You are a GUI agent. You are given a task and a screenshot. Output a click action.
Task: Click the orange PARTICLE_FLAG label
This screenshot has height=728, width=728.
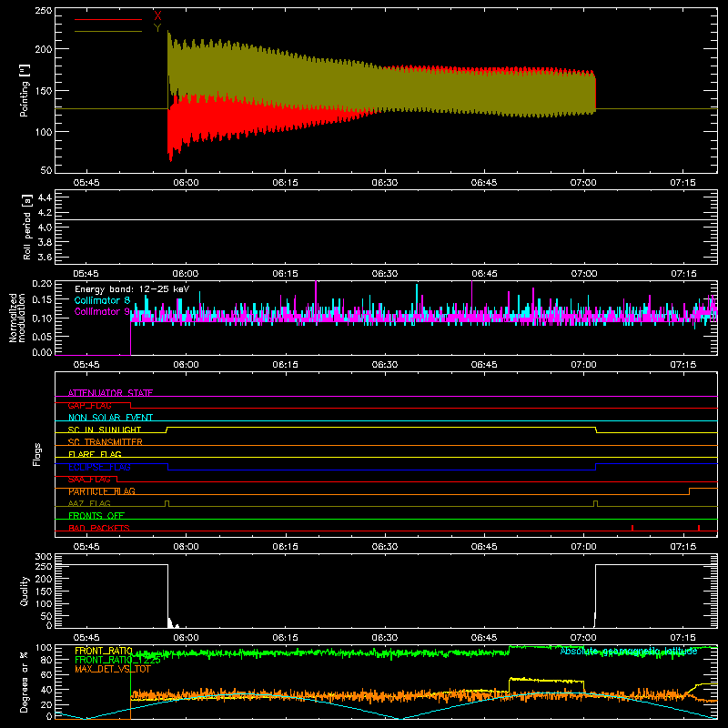coord(102,491)
